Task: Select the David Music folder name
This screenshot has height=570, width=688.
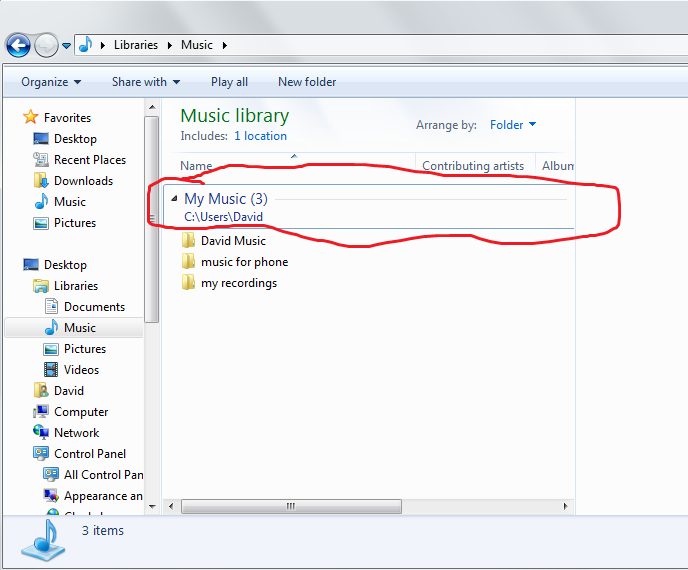Action: pyautogui.click(x=233, y=241)
